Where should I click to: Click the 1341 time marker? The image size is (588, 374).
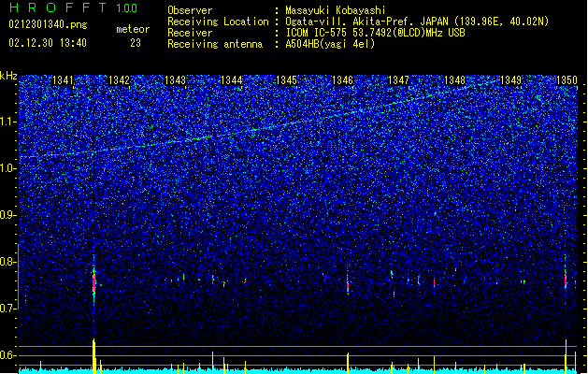(x=63, y=80)
